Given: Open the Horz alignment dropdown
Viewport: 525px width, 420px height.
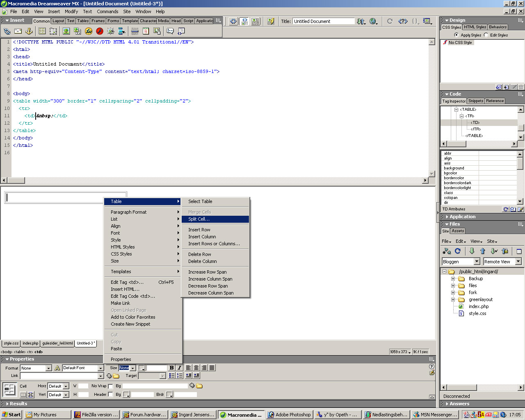Looking at the screenshot, I should (x=66, y=386).
